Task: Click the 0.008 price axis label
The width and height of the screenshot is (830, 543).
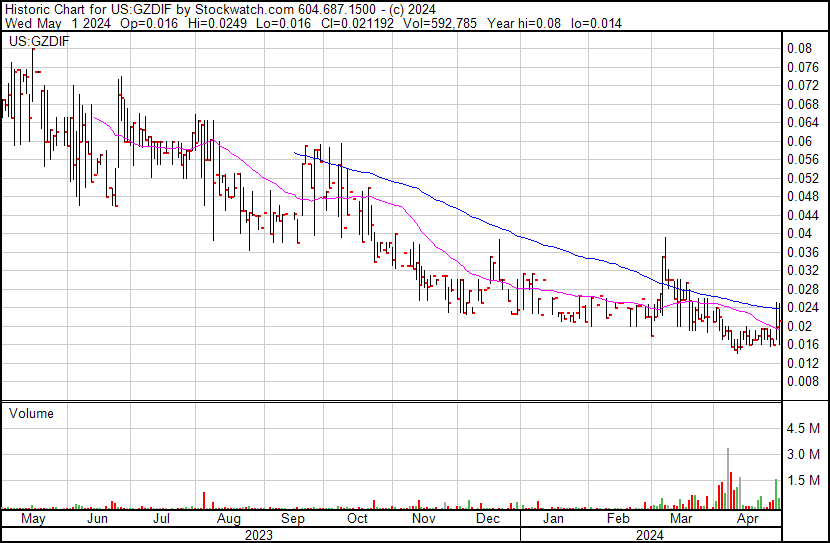Action: point(801,381)
